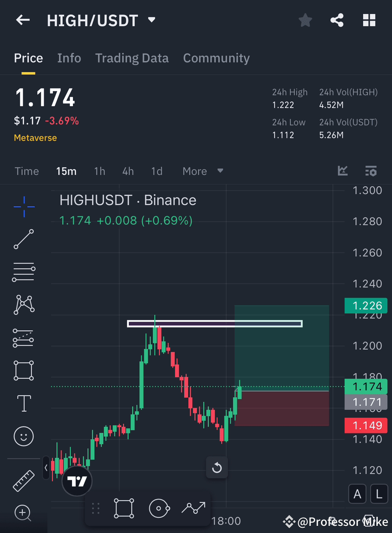The image size is (392, 533).
Task: Select the 1h timeframe
Action: coord(99,171)
